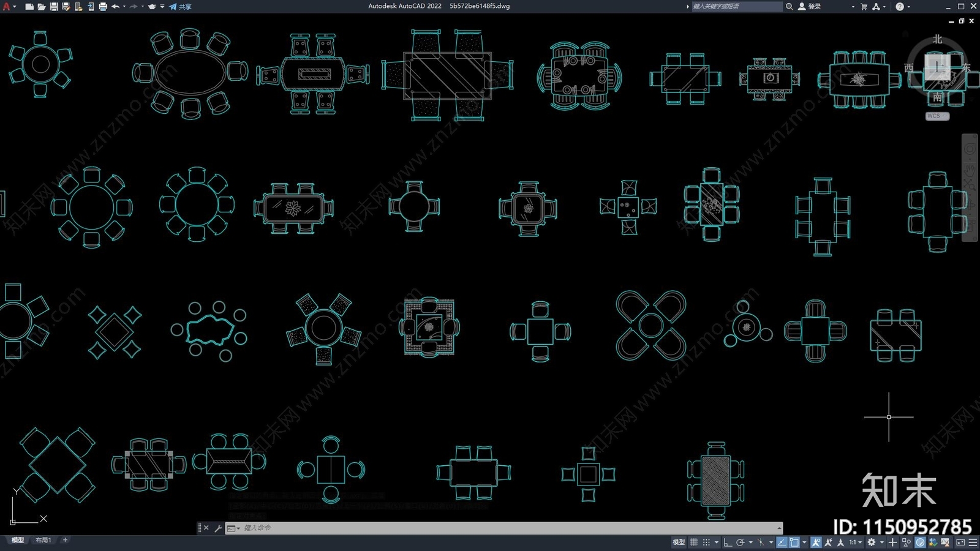The width and height of the screenshot is (980, 551).
Task: Expand the undo history dropdown arrow
Action: point(124,7)
